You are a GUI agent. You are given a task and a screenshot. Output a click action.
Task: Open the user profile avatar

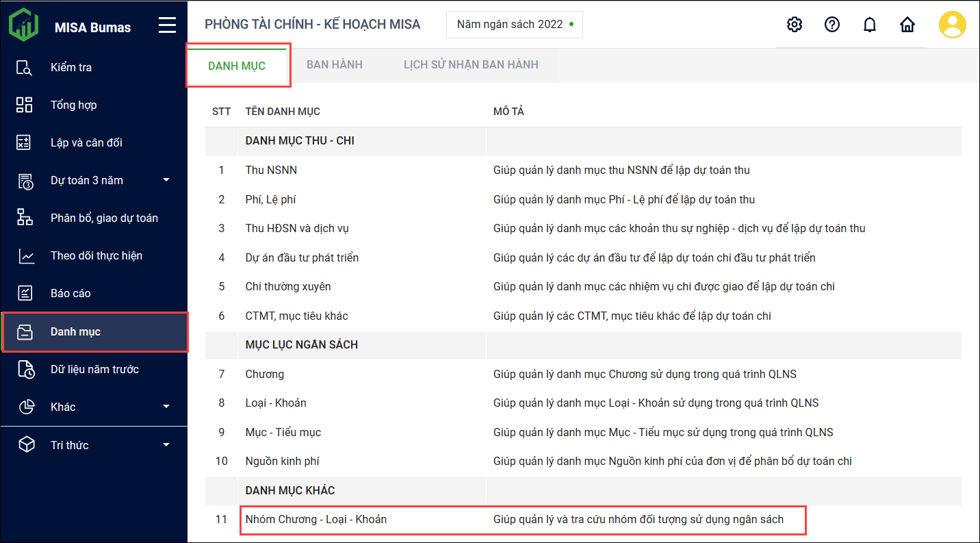952,25
